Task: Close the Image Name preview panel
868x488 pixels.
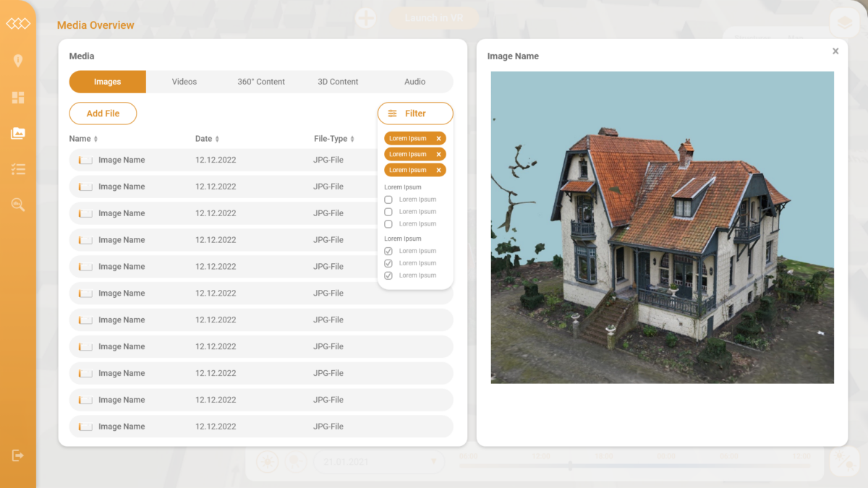Action: click(x=835, y=51)
